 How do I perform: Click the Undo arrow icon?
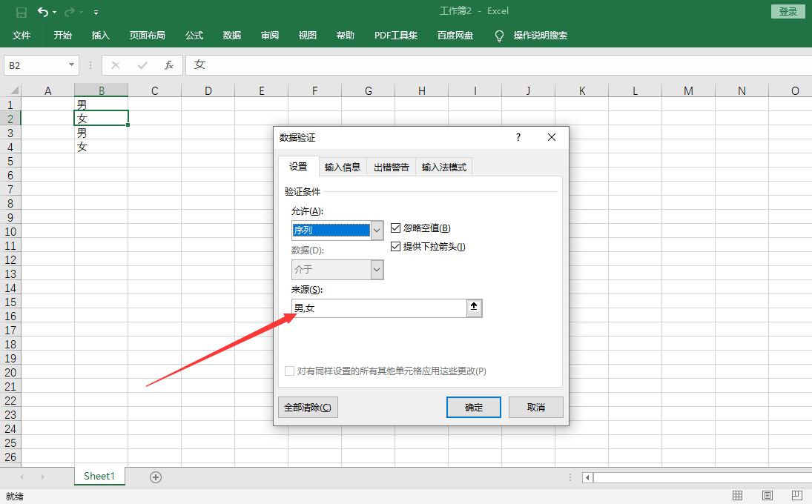(x=43, y=12)
